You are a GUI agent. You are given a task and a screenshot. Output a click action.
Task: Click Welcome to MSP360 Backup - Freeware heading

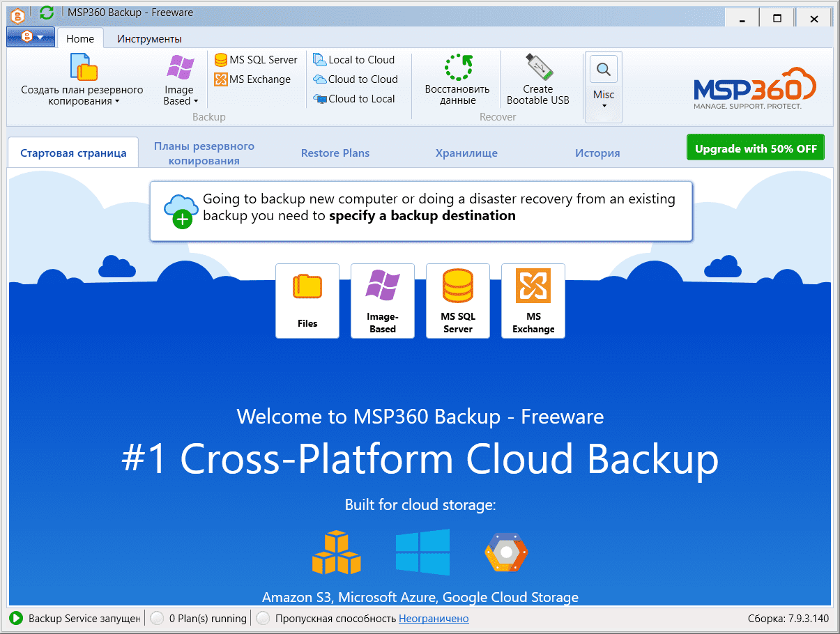[x=420, y=417]
